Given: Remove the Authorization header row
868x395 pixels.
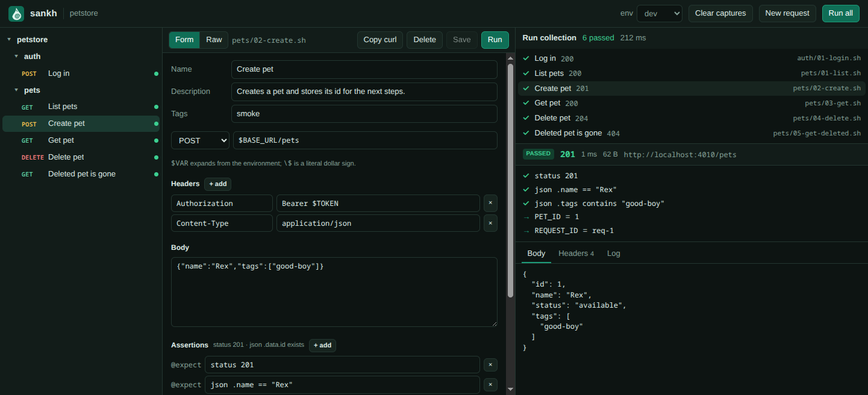Looking at the screenshot, I should pos(490,203).
